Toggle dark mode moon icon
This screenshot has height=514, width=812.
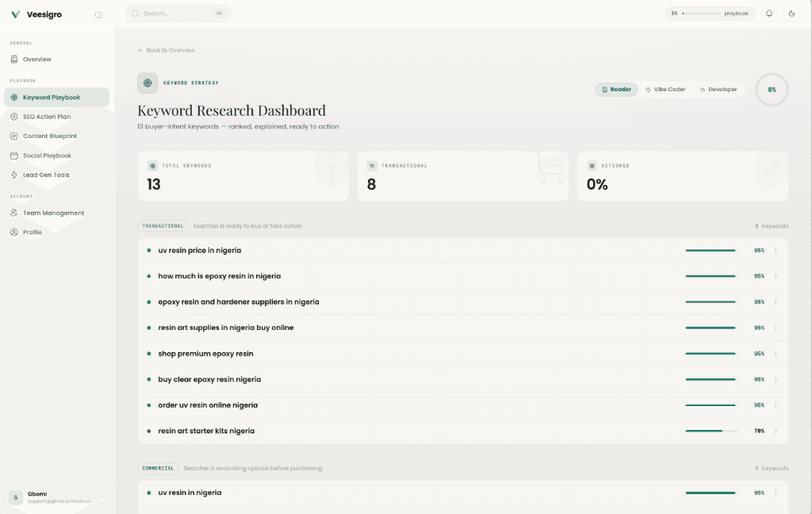(x=791, y=13)
